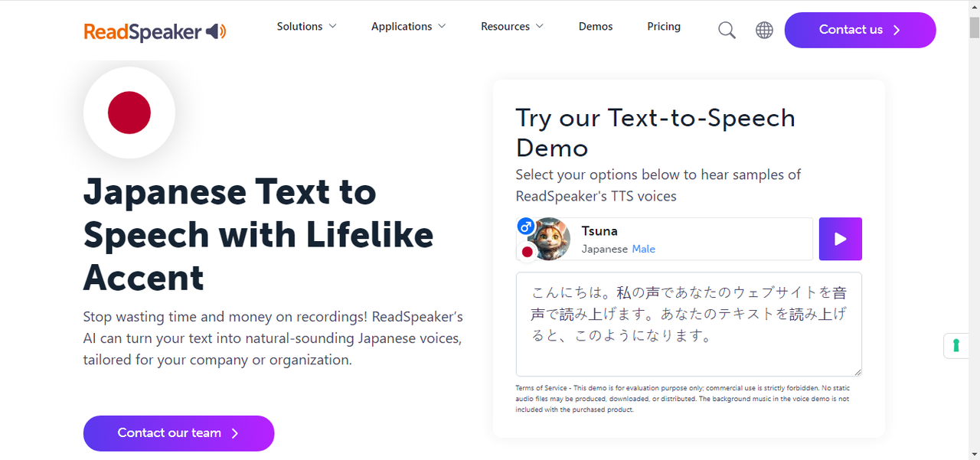Go to the Demos page

click(596, 26)
